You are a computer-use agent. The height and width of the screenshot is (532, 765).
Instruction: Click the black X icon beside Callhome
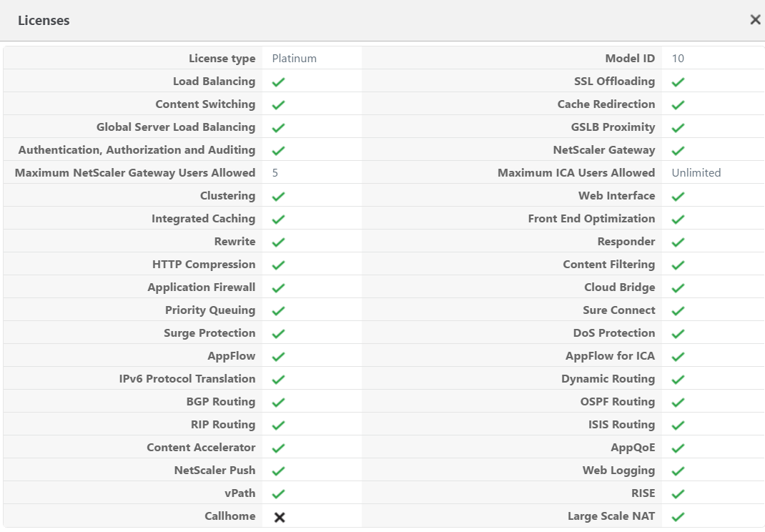(x=280, y=517)
